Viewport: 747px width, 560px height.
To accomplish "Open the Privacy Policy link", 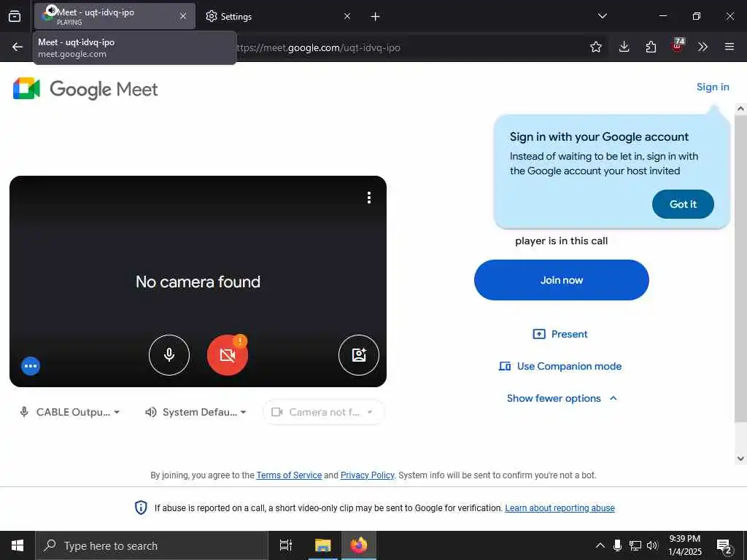I will tap(368, 475).
